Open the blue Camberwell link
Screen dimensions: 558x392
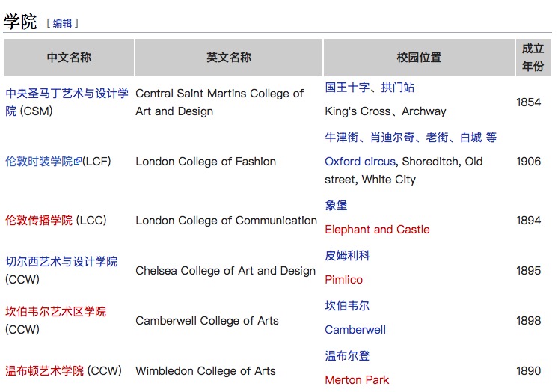tap(355, 330)
